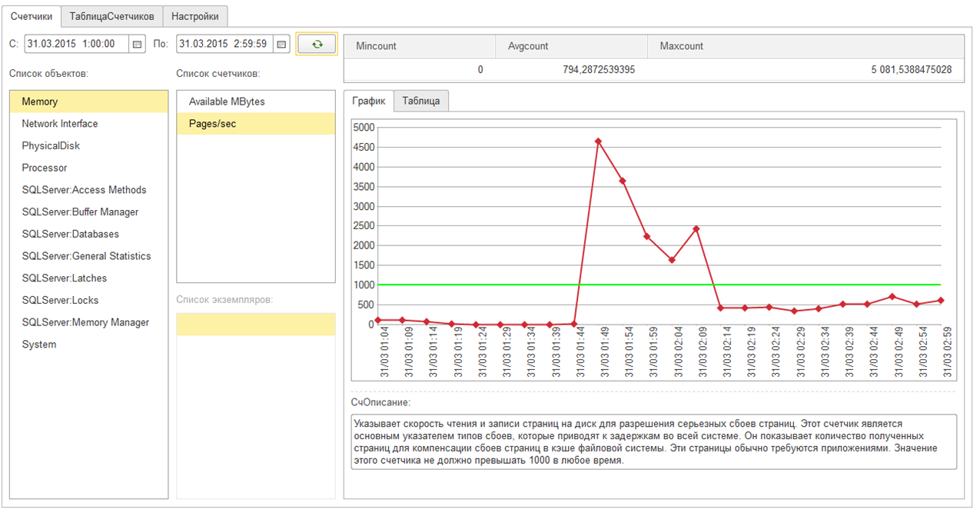Switch to the ТаблицаСчетчиков tab
The image size is (980, 513).
tap(111, 16)
